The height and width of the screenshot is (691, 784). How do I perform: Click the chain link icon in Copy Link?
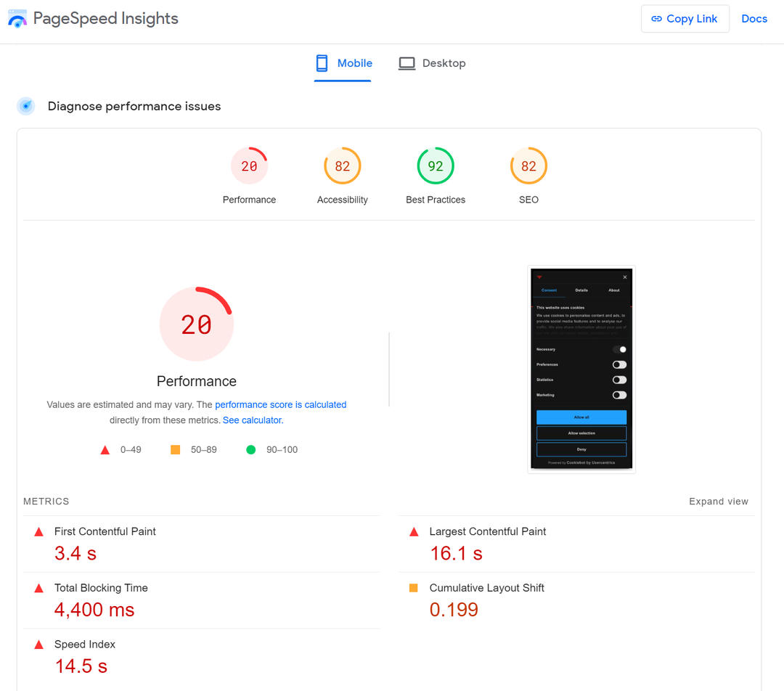tap(656, 19)
